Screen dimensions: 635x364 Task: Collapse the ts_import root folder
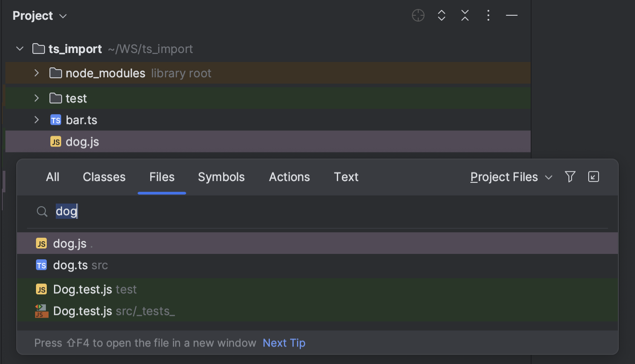pyautogui.click(x=19, y=49)
